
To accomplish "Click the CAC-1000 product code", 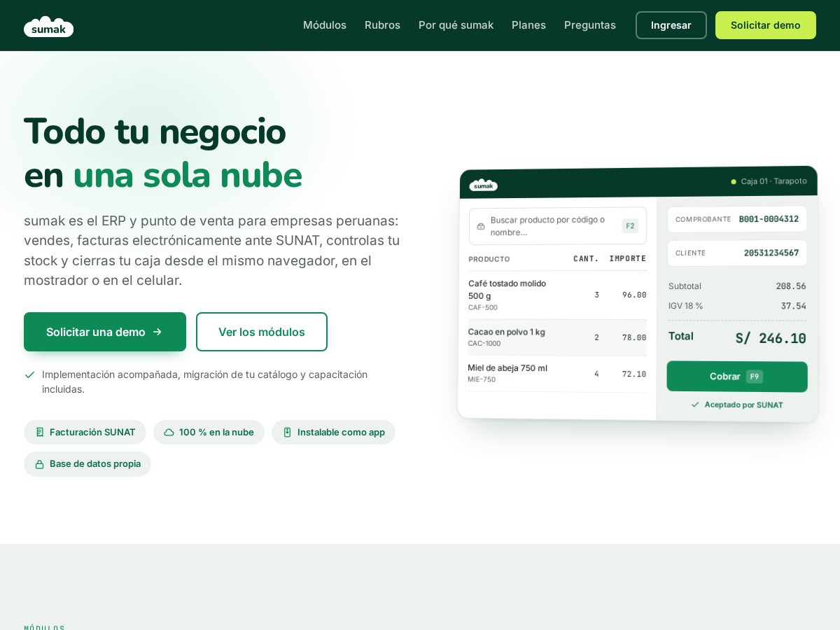I will click(x=484, y=343).
